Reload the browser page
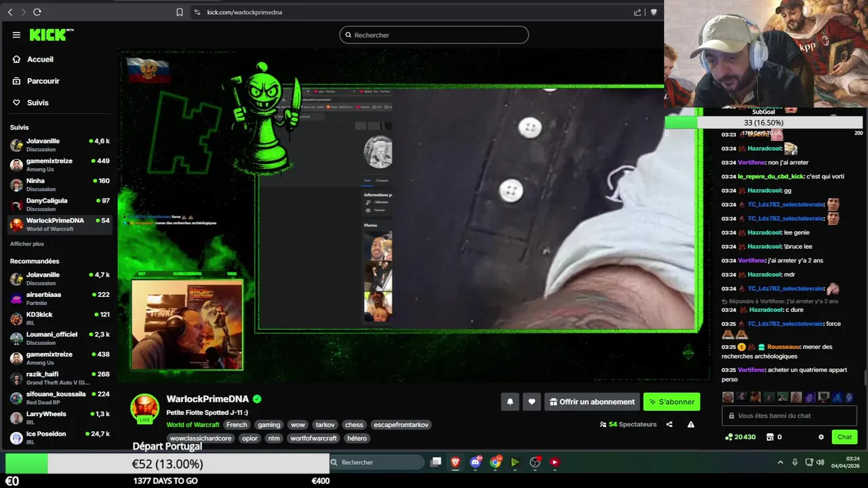This screenshot has height=488, width=868. (x=37, y=12)
